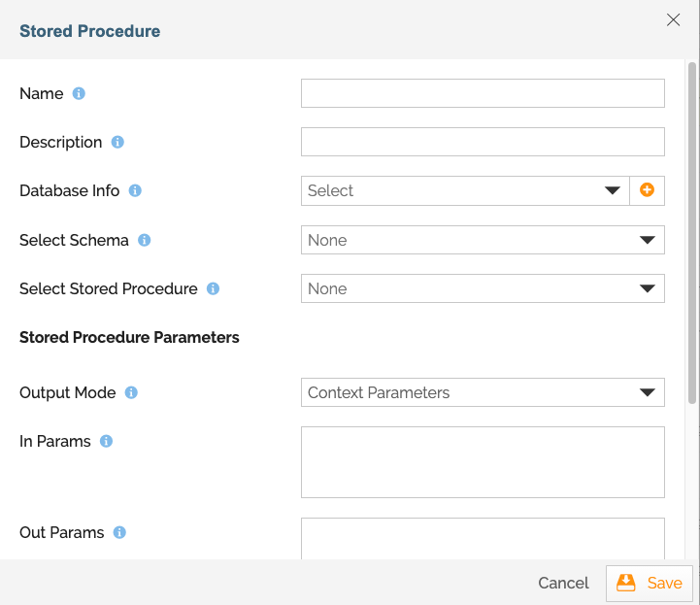Cancel the Stored Procedure dialog
The width and height of the screenshot is (700, 605).
click(563, 583)
